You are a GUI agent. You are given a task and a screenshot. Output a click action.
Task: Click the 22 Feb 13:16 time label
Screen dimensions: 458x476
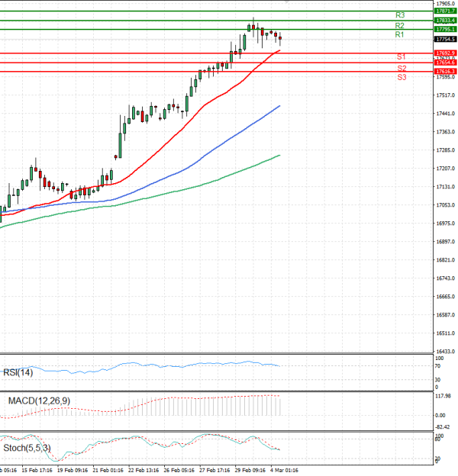(x=144, y=470)
